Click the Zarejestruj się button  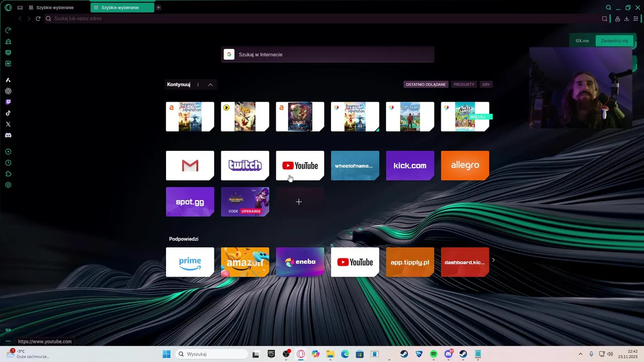[x=614, y=41]
